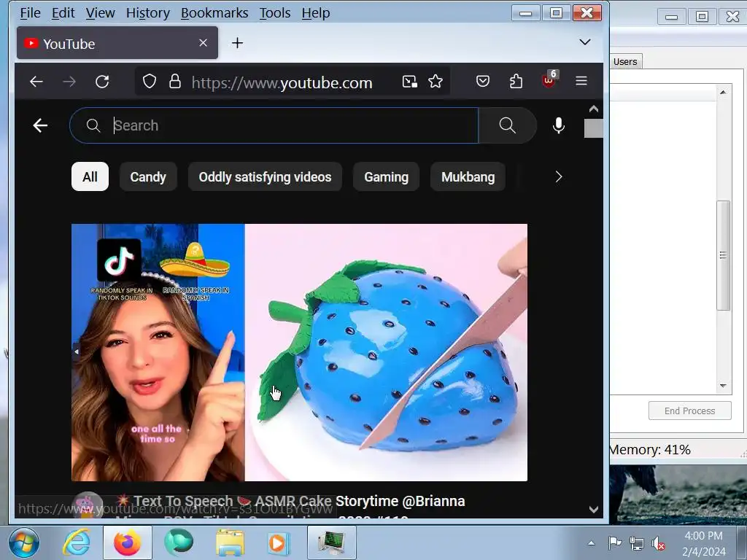Open Windows Media Player taskbar icon
The height and width of the screenshot is (560, 747).
click(x=278, y=542)
